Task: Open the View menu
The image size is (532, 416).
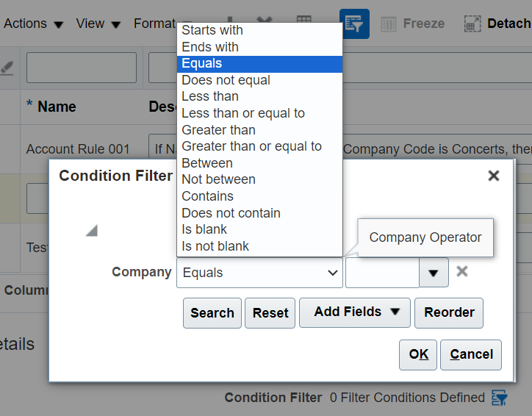Action: [x=98, y=24]
